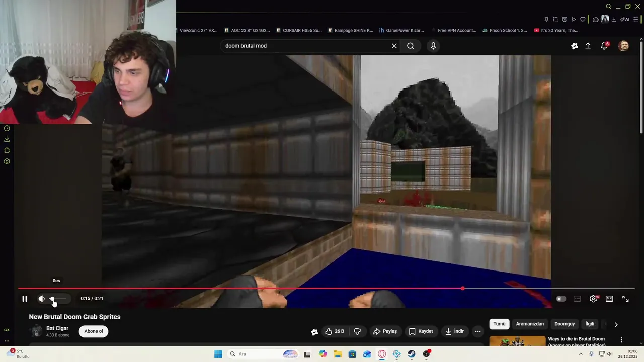Open downloads in Opera sidebar
Screen dimensions: 644x362
coord(7,139)
